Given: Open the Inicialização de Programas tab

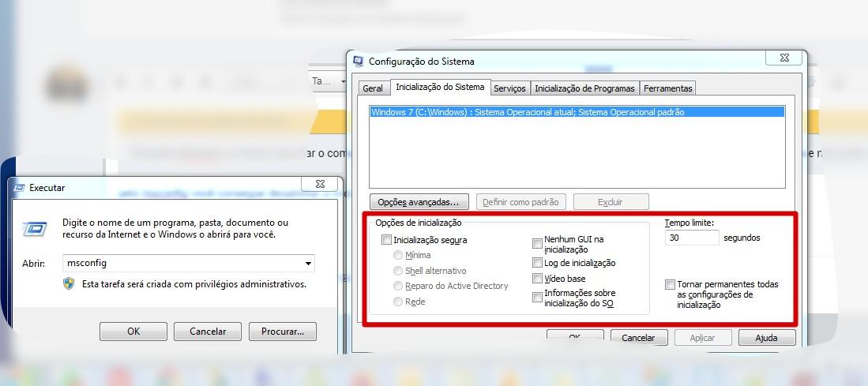Looking at the screenshot, I should 584,88.
